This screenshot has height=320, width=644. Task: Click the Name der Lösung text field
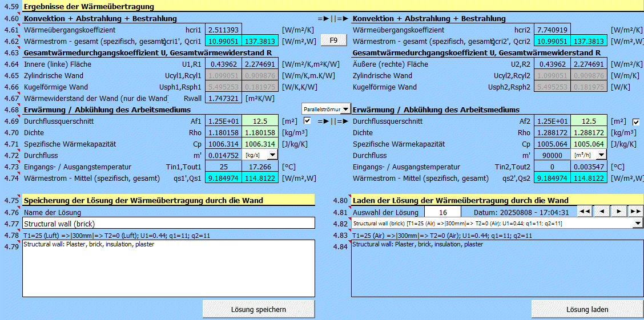[x=168, y=224]
